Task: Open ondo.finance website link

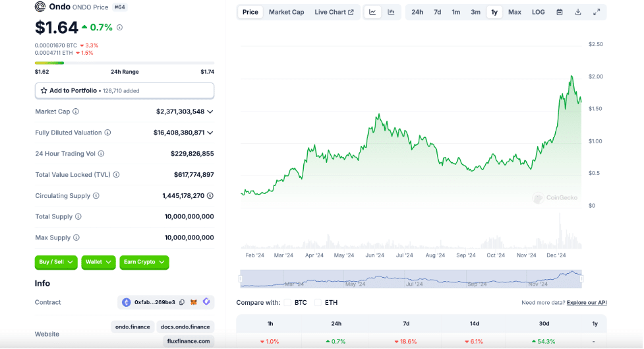Action: tap(132, 327)
